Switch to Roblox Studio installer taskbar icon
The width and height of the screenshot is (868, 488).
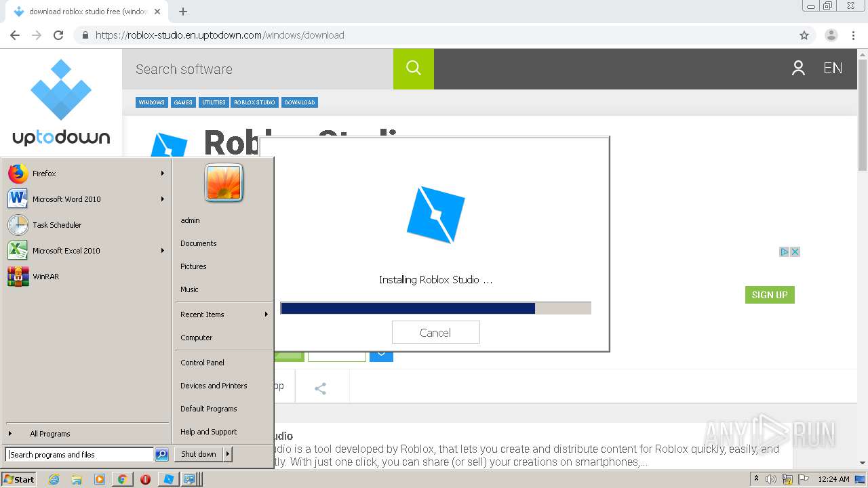168,479
